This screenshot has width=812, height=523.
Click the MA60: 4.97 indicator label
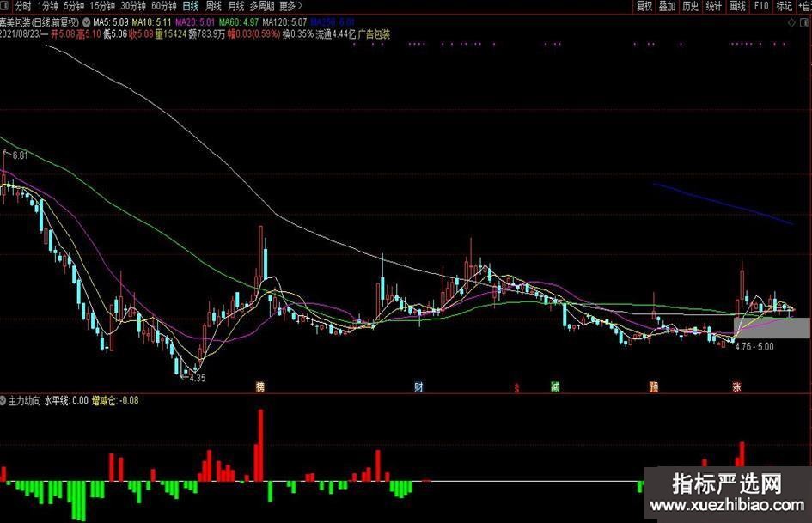(238, 22)
